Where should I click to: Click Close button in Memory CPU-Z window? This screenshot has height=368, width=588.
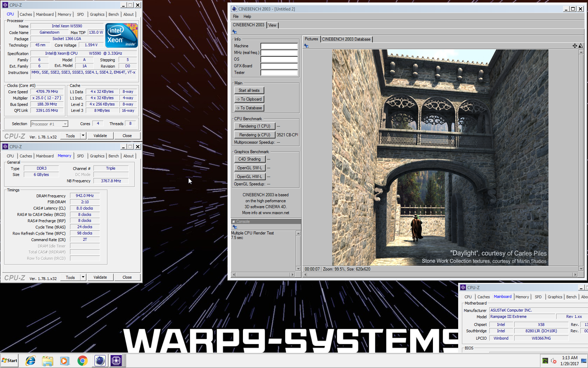point(127,277)
